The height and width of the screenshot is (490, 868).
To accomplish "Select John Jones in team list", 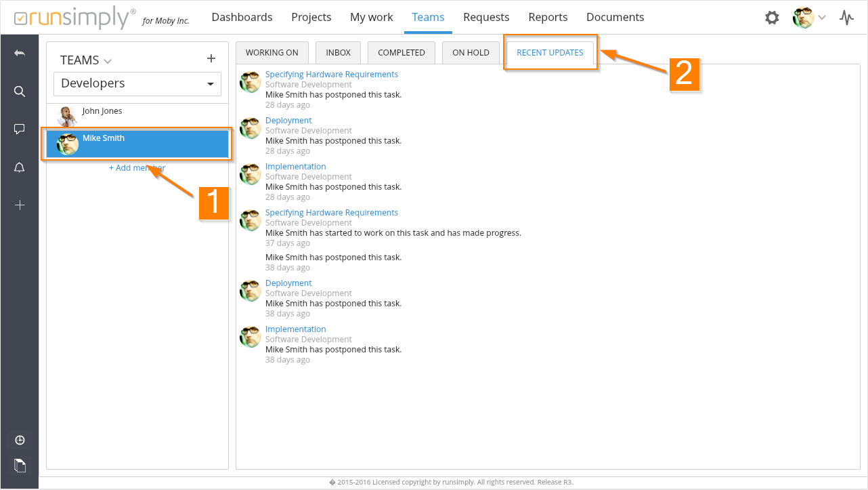I will point(102,111).
